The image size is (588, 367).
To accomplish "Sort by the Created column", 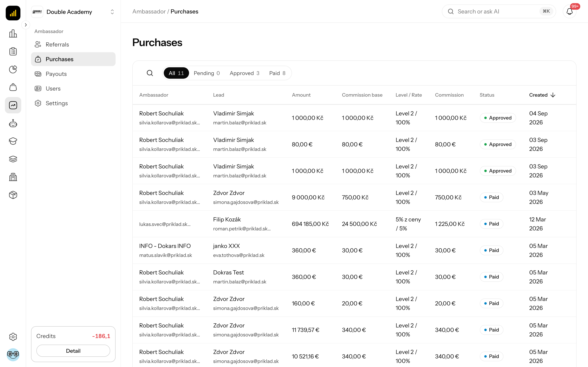I will [542, 95].
